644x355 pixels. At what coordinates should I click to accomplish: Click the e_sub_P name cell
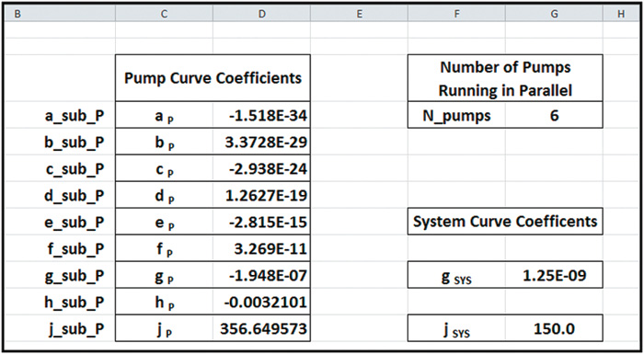pos(61,222)
